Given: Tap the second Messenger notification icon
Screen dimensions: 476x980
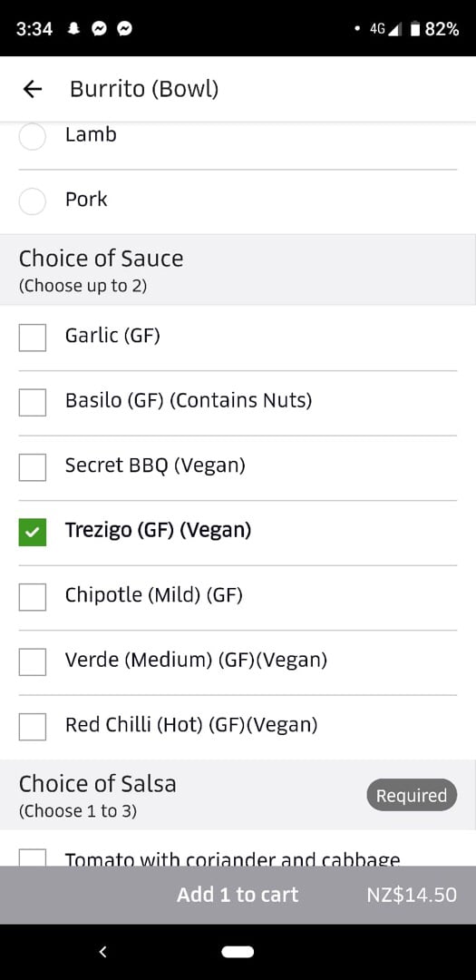Looking at the screenshot, I should (x=124, y=29).
